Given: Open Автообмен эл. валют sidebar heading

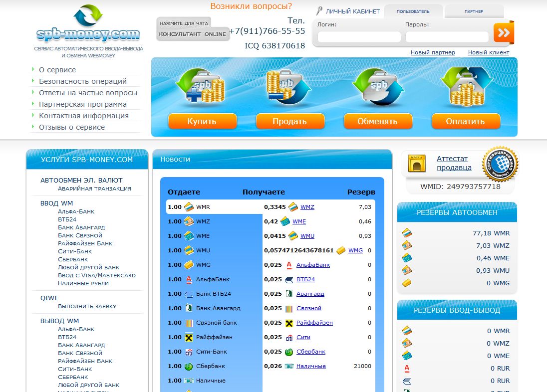Looking at the screenshot, I should 81,181.
